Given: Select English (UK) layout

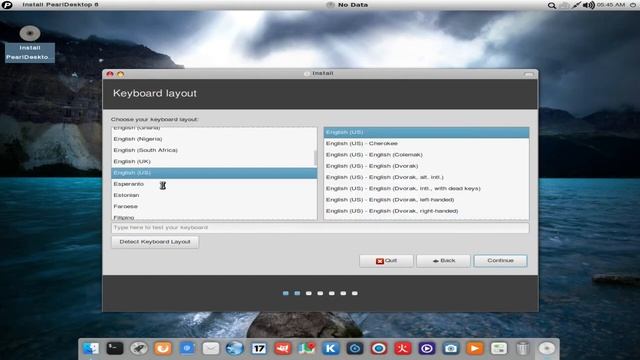Looking at the screenshot, I should point(214,161).
